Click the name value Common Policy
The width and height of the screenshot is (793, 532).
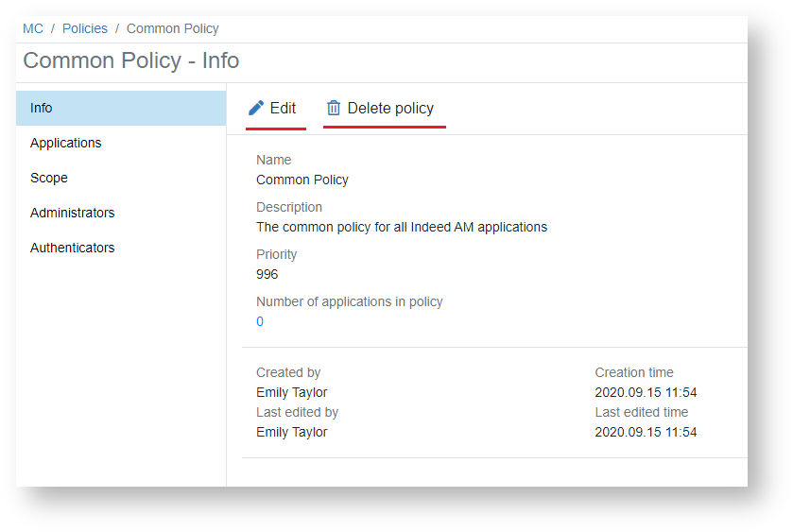click(302, 180)
